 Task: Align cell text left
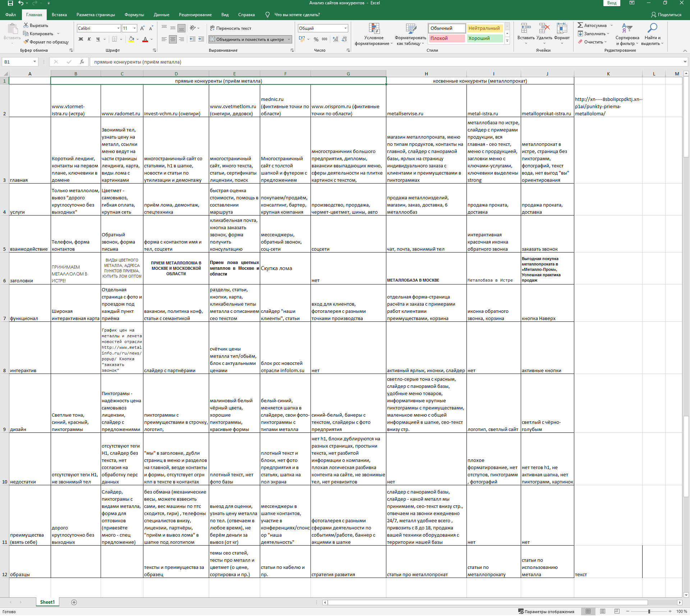[164, 39]
